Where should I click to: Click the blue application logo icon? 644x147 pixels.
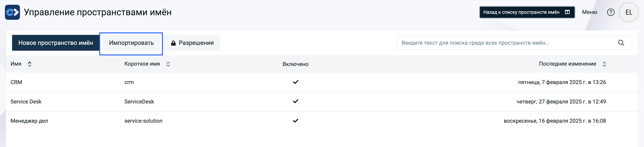click(x=12, y=12)
